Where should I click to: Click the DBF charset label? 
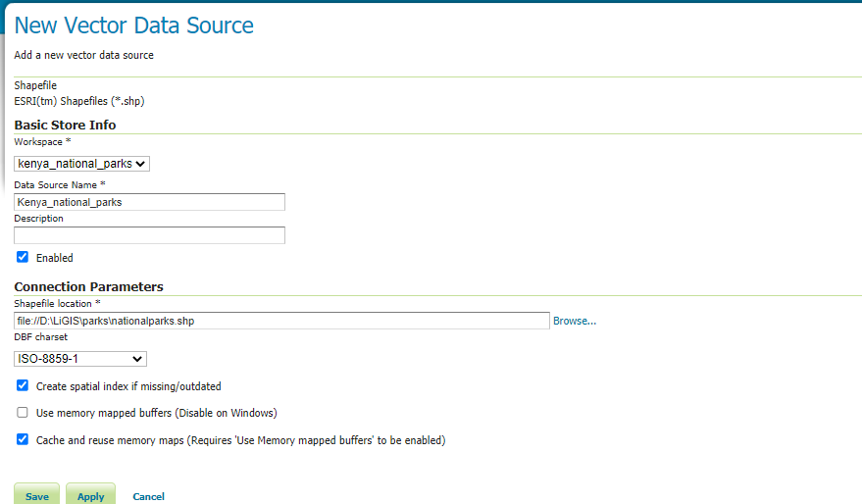pyautogui.click(x=40, y=337)
